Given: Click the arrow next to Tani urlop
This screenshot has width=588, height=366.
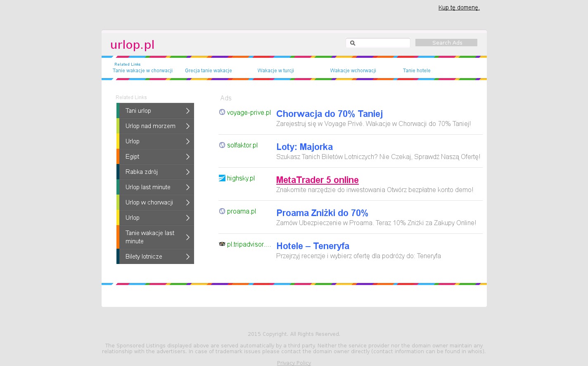Looking at the screenshot, I should [x=187, y=111].
